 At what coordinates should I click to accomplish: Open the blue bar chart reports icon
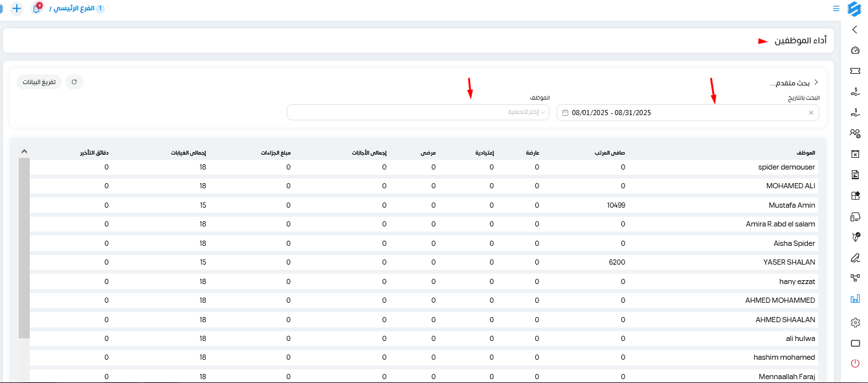(x=855, y=299)
